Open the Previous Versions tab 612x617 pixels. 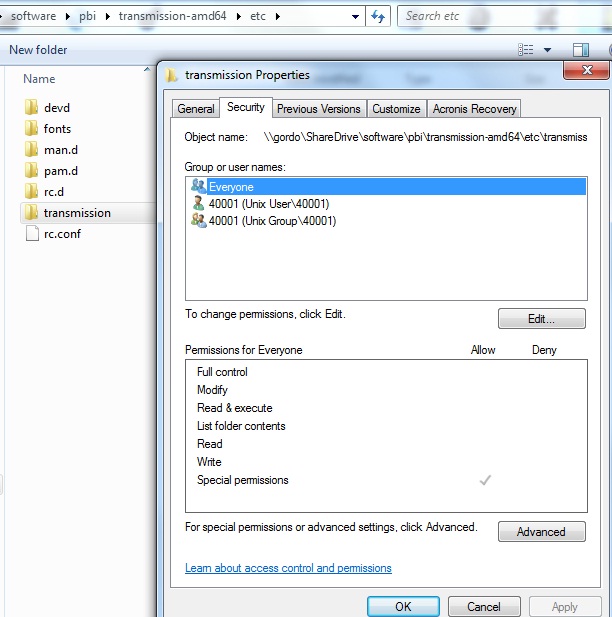[x=319, y=109]
